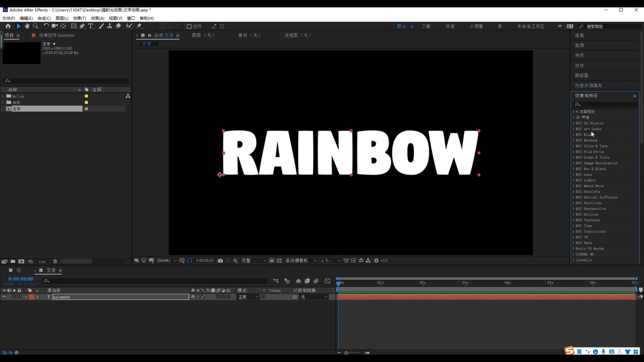Enable the 对齐 snapping checkbox
Screen dimensions: 644x362
coord(189,26)
